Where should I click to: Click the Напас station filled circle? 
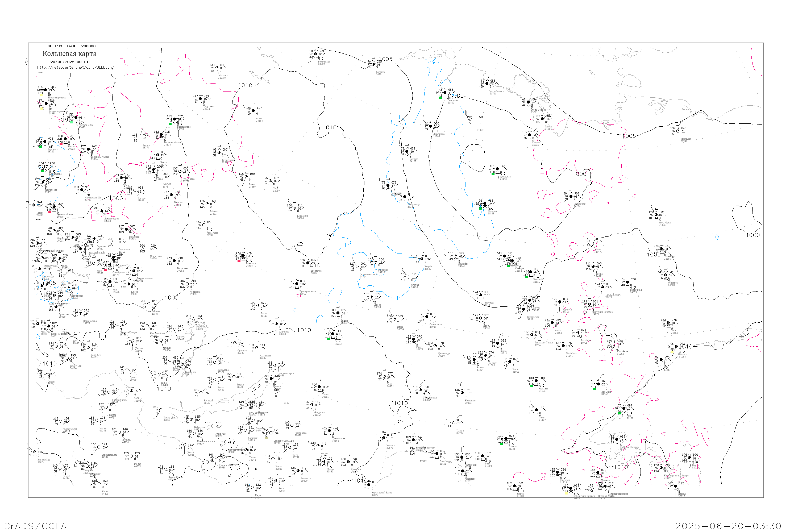pyautogui.click(x=65, y=139)
